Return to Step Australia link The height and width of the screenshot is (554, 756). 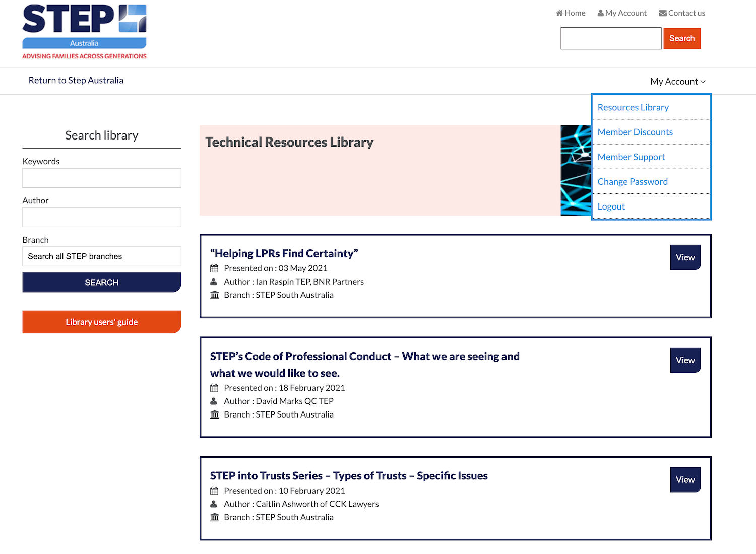pos(76,80)
